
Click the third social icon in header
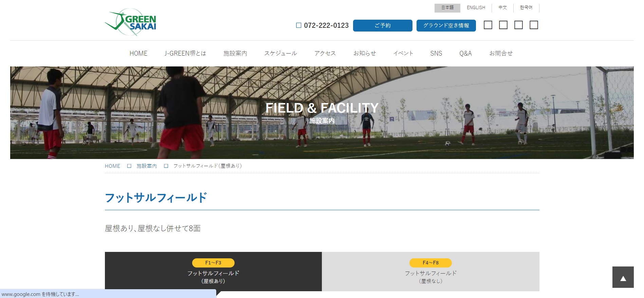(x=518, y=25)
